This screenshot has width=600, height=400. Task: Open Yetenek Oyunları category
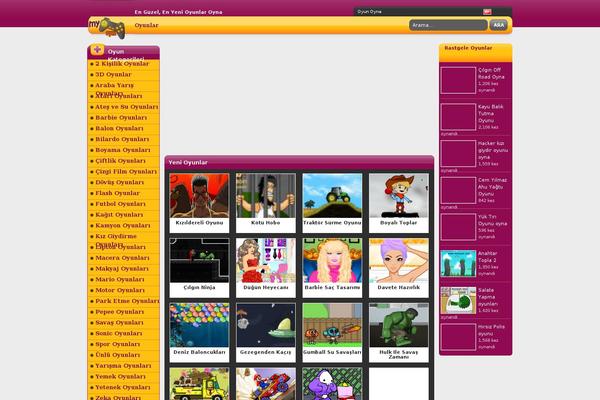tap(122, 387)
